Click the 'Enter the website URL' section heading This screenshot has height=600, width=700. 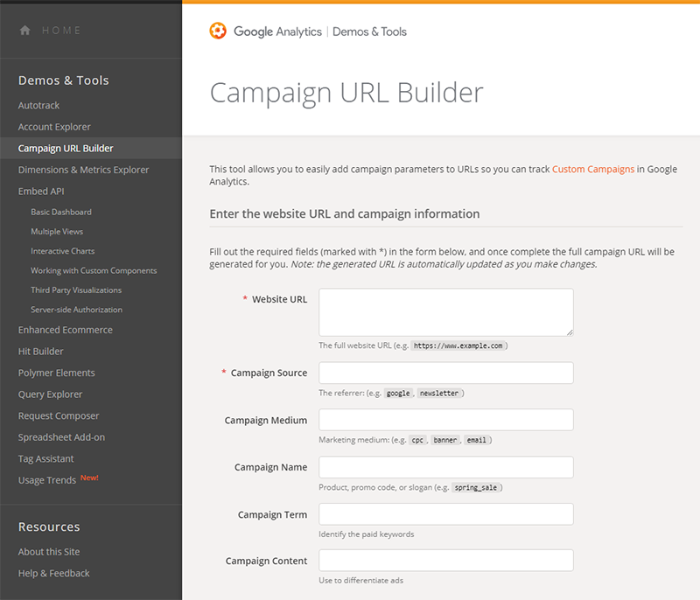[345, 213]
